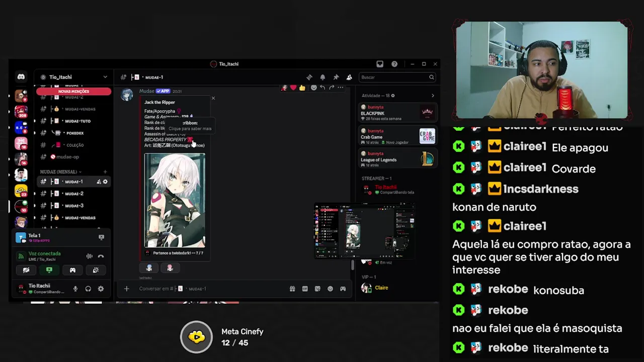Open the MUDAE-3 channel
The height and width of the screenshot is (362, 644).
tap(74, 206)
